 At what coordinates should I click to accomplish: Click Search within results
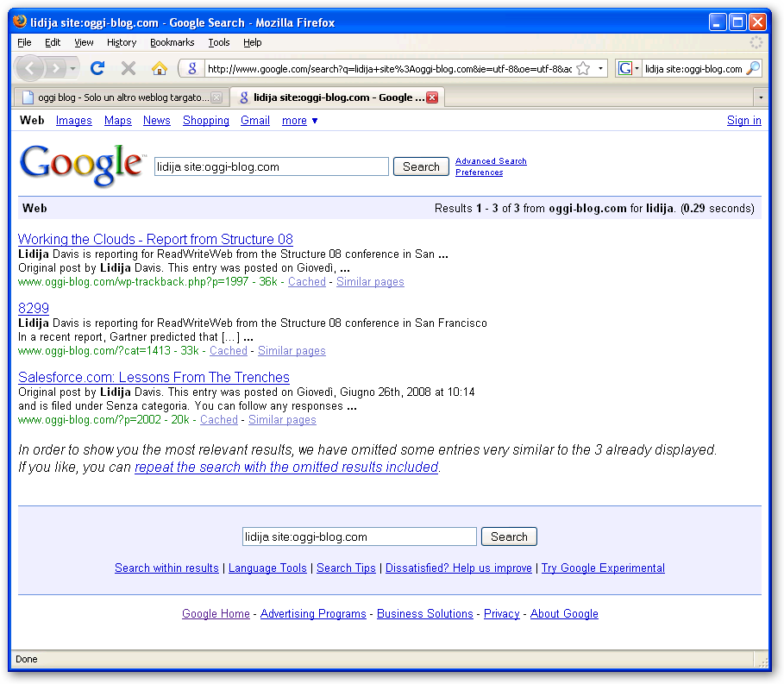(166, 568)
